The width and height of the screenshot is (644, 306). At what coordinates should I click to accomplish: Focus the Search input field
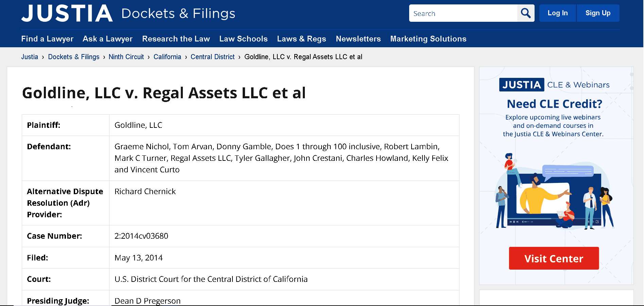coord(463,13)
